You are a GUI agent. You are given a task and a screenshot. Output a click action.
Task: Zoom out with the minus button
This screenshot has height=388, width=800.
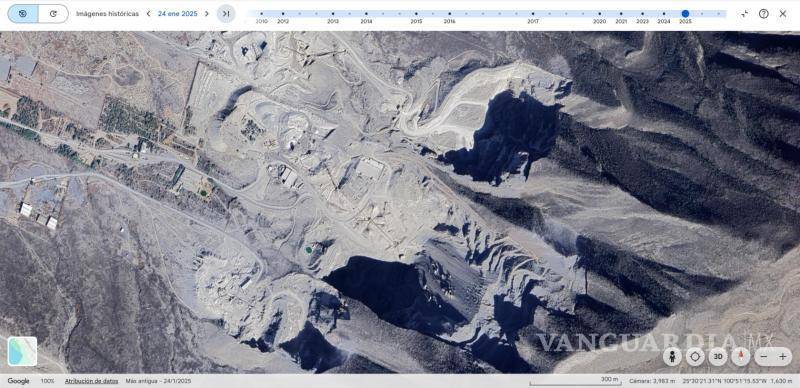(764, 356)
